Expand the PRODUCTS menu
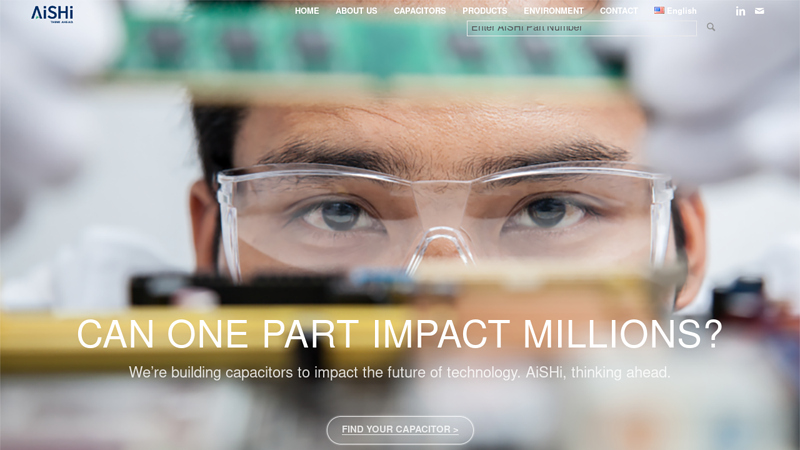Screen dimensions: 800x450 coord(485,11)
